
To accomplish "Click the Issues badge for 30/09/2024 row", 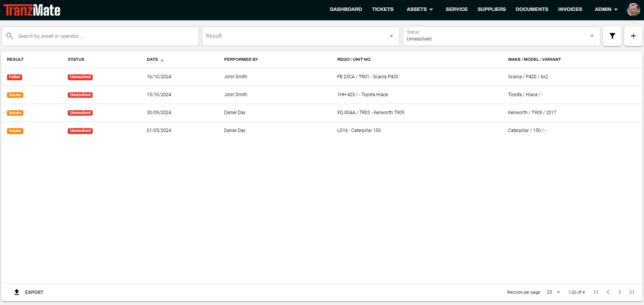I will click(x=15, y=113).
